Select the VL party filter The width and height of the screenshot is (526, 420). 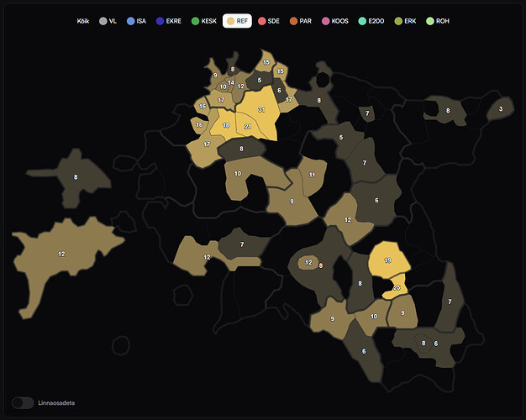tap(108, 21)
